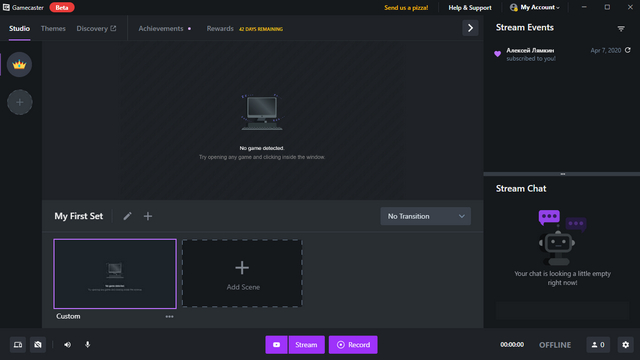
Task: Click the No game detected message
Action: pyautogui.click(x=262, y=148)
